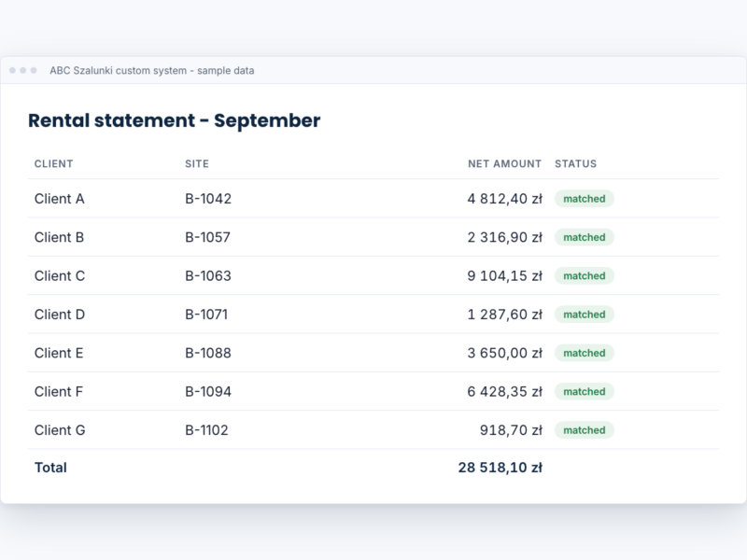Click the CLIENT column header
The height and width of the screenshot is (560, 747).
coord(54,164)
